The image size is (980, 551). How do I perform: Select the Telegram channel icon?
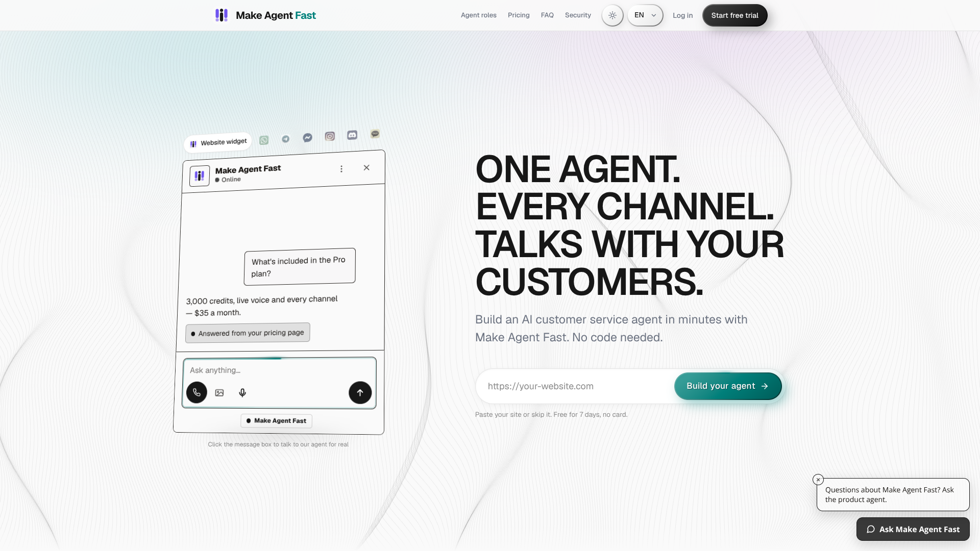tap(286, 139)
